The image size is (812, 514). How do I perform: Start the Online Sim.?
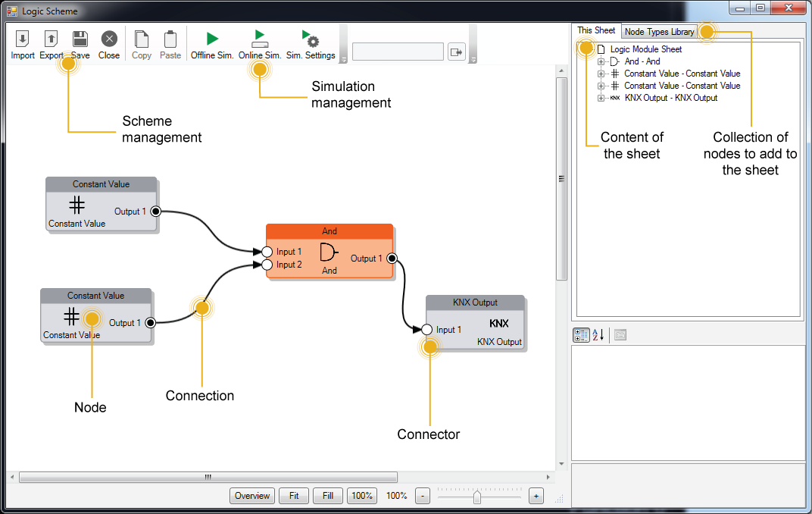[260, 45]
